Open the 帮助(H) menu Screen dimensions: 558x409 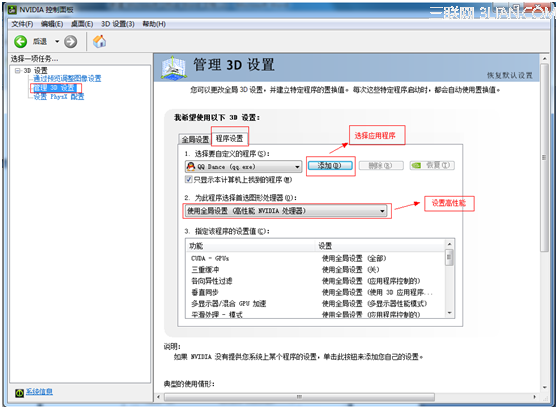pos(154,24)
